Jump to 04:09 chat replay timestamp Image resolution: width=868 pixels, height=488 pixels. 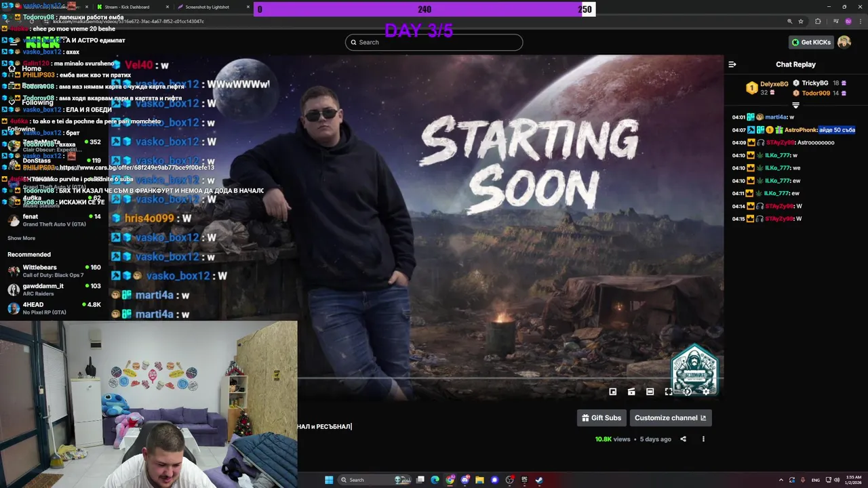pyautogui.click(x=738, y=143)
